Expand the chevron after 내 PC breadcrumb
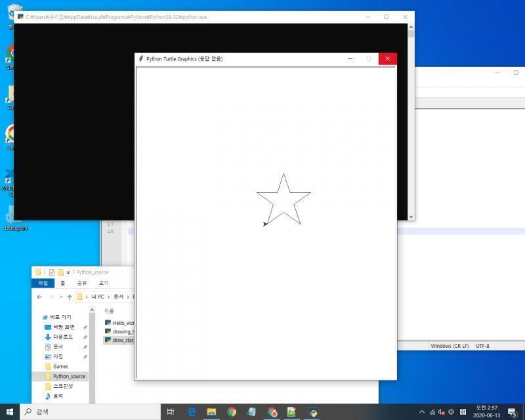This screenshot has height=420, width=525. coord(109,297)
